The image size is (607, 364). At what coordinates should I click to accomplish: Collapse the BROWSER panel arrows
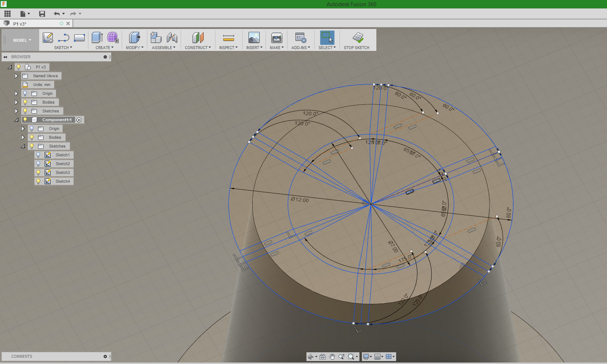[x=5, y=57]
